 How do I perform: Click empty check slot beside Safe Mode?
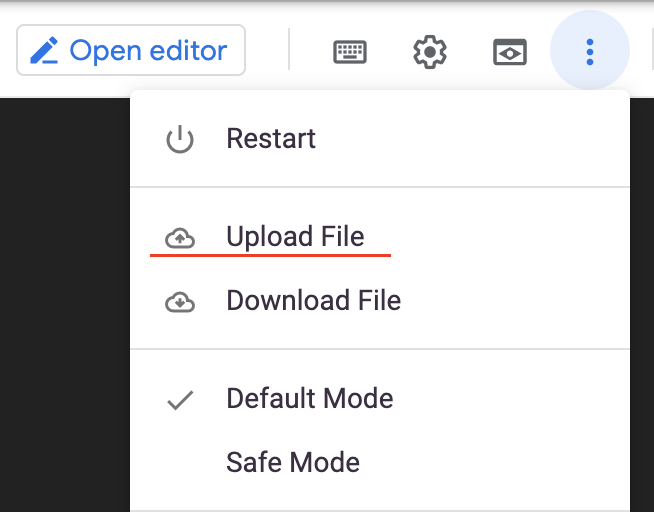180,463
